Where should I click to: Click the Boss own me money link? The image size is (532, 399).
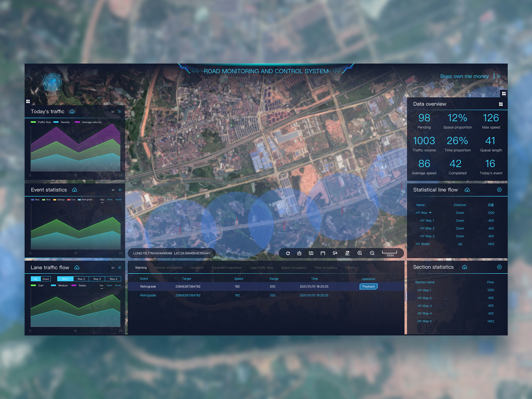(x=465, y=76)
